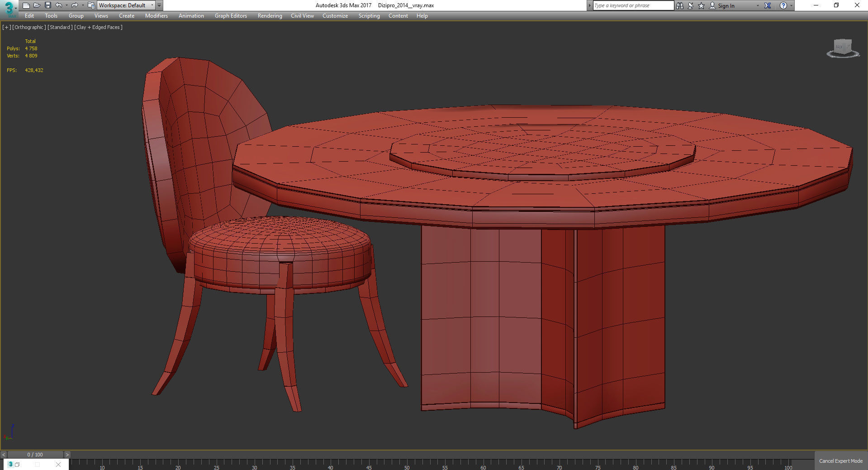Open the Customize menu
The height and width of the screenshot is (470, 868).
[x=335, y=16]
